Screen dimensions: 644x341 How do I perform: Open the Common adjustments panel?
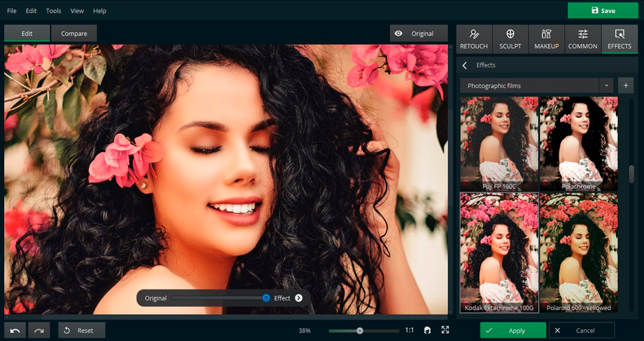coord(583,39)
